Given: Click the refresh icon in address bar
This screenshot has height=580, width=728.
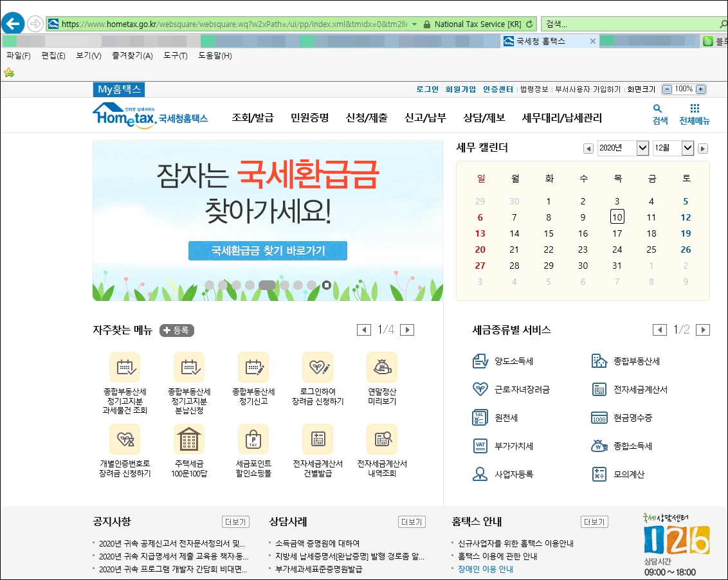Looking at the screenshot, I should [x=530, y=24].
